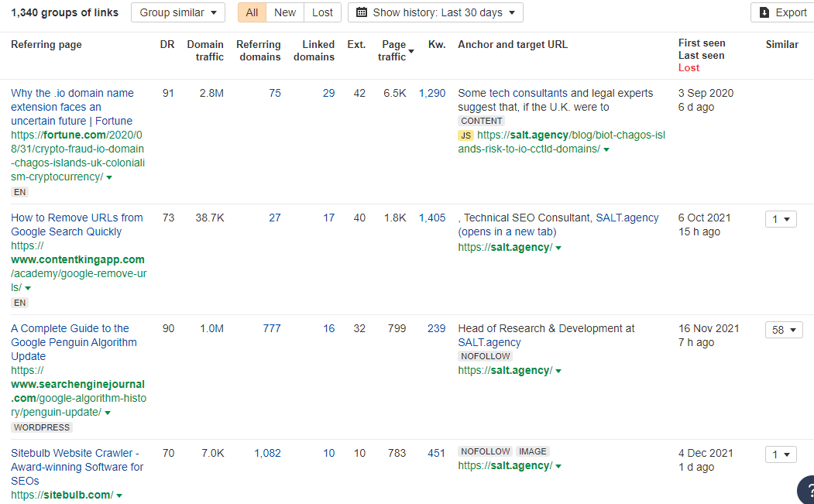Click the IMAGE tag in Sitebulb row
814x504 pixels.
tap(533, 451)
